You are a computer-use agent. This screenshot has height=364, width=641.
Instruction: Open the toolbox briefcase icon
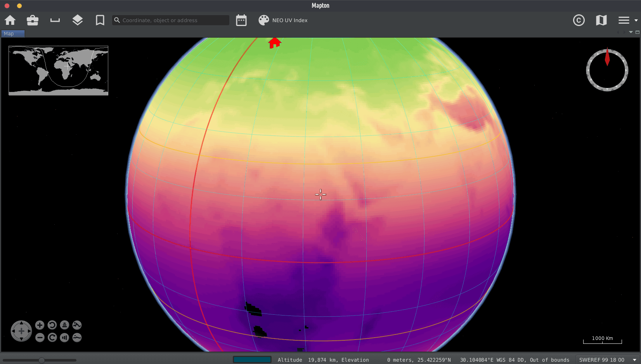click(33, 20)
